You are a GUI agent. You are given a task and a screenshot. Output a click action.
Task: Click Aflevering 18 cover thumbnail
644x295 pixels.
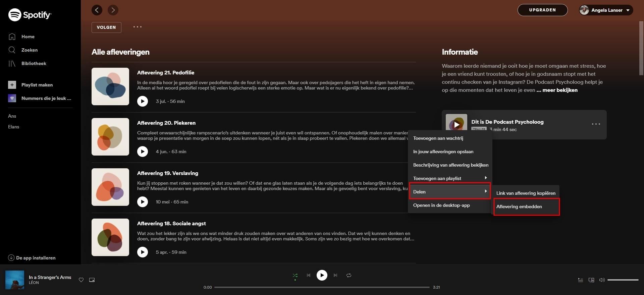[x=110, y=237]
